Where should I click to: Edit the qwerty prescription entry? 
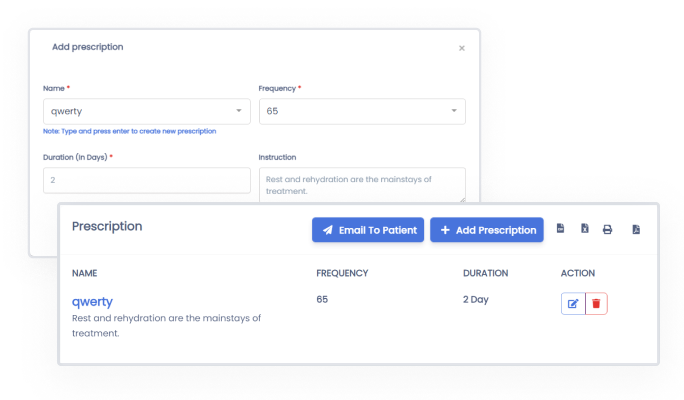[x=573, y=304]
